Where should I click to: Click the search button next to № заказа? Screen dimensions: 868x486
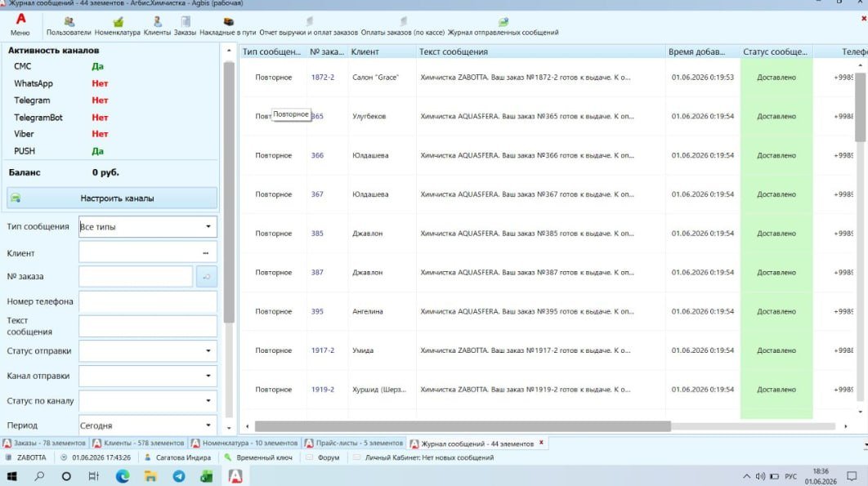207,276
